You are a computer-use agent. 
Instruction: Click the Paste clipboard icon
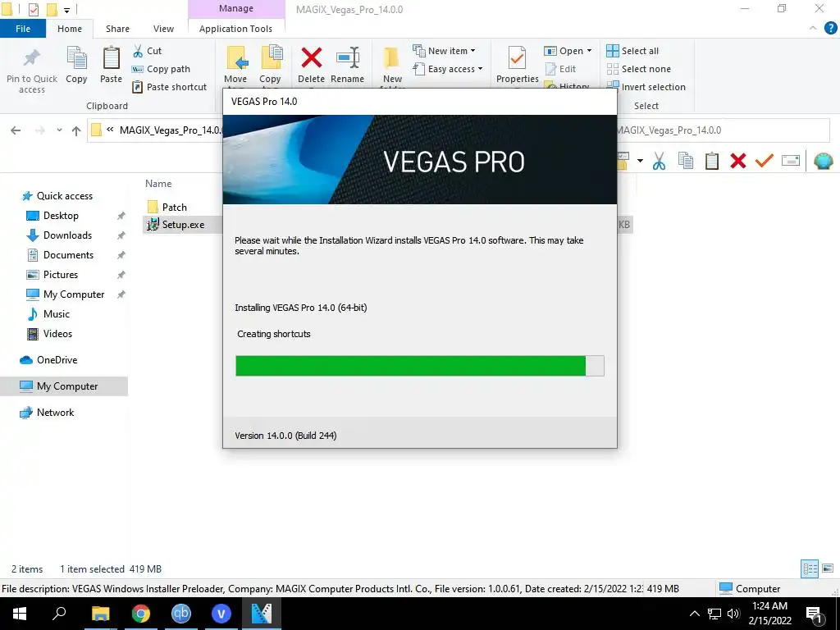111,58
